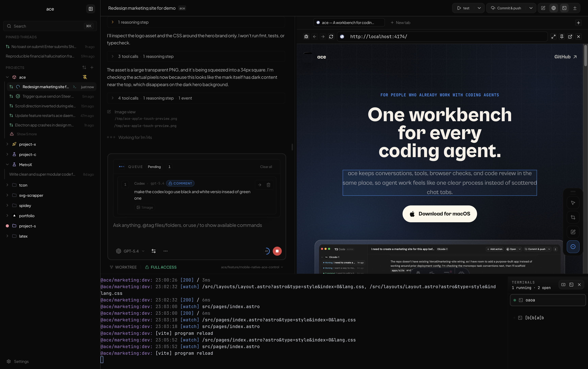Click the Commit & push button
588x369 pixels.
point(506,8)
